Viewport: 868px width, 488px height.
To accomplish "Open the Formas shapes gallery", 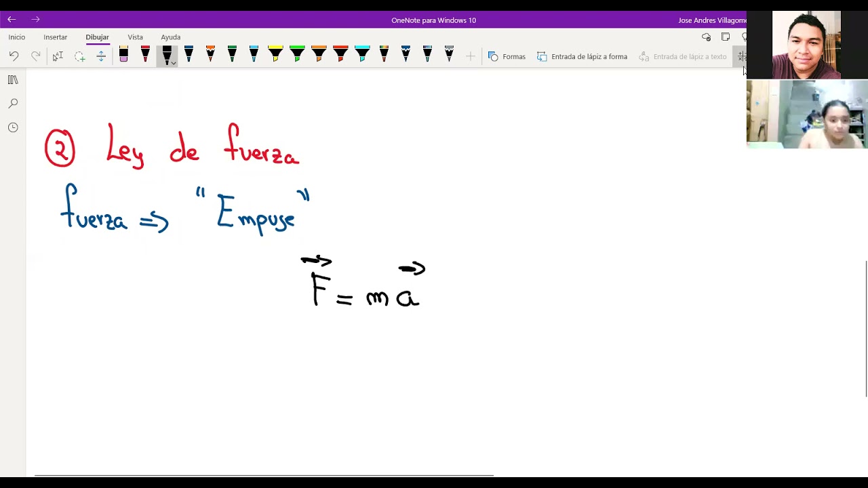I will [507, 56].
